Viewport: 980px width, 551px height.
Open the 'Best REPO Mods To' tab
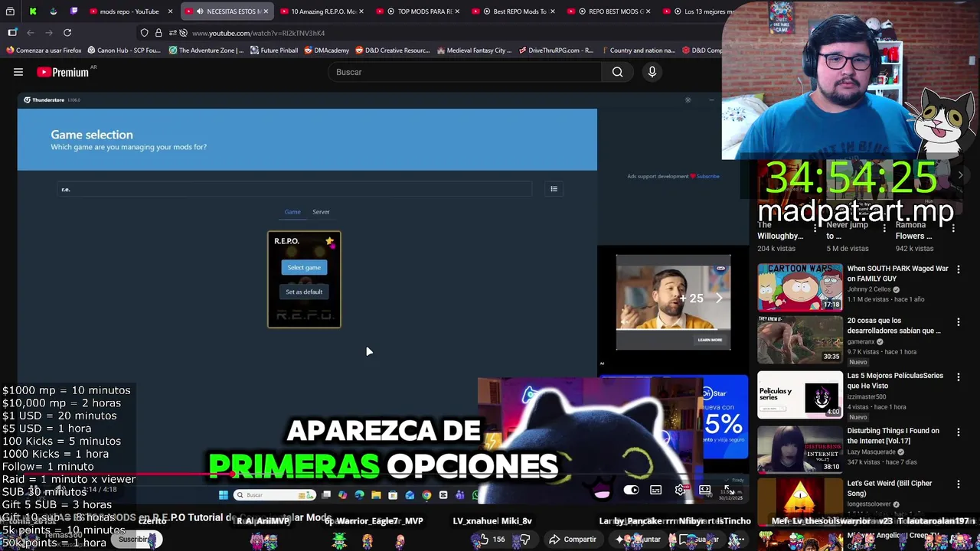click(513, 11)
